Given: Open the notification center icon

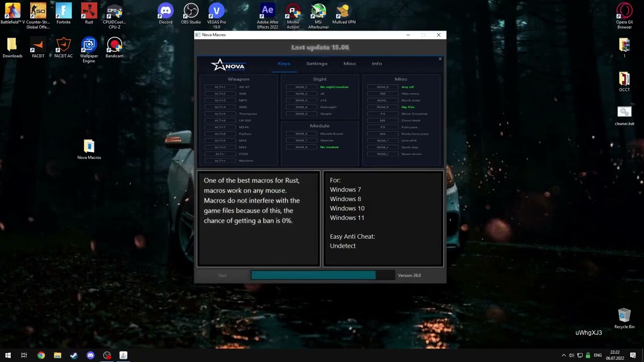Looking at the screenshot, I should tap(633, 355).
